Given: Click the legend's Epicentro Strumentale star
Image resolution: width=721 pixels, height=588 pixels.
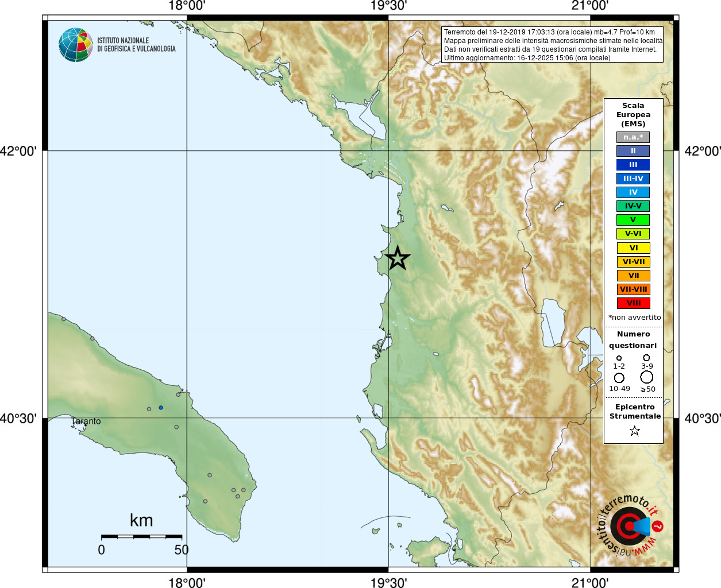Looking at the screenshot, I should (634, 431).
